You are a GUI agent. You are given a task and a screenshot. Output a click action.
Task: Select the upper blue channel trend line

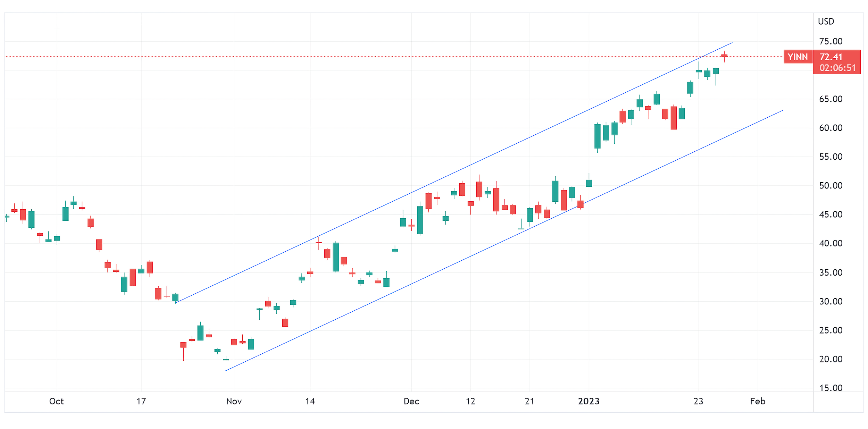coord(451,173)
